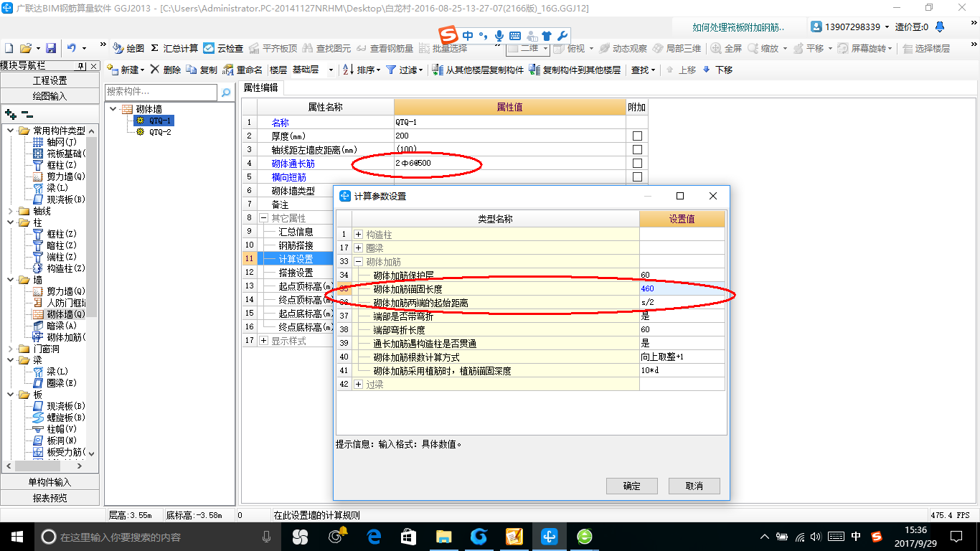Open 报表预览 navigator section
980x551 pixels.
click(50, 498)
